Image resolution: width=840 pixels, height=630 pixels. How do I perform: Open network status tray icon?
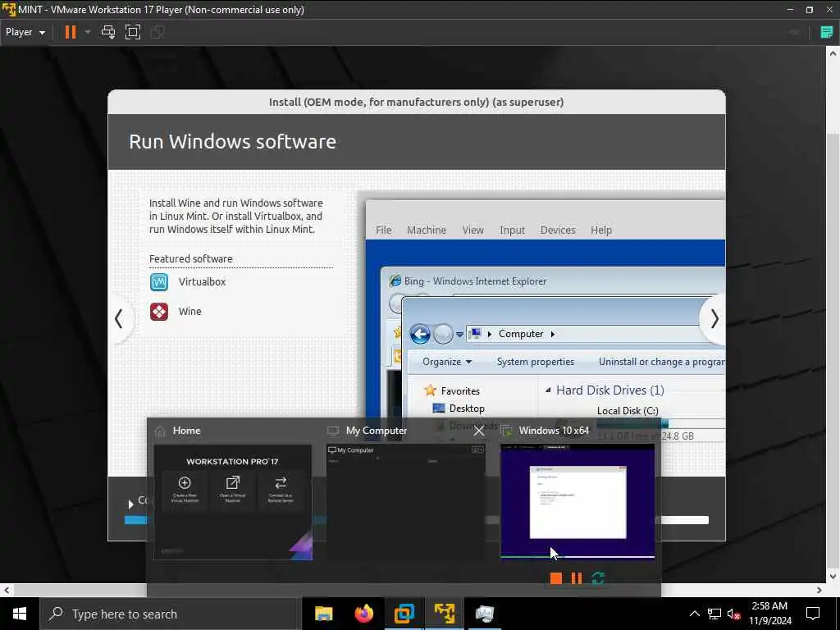pos(714,614)
